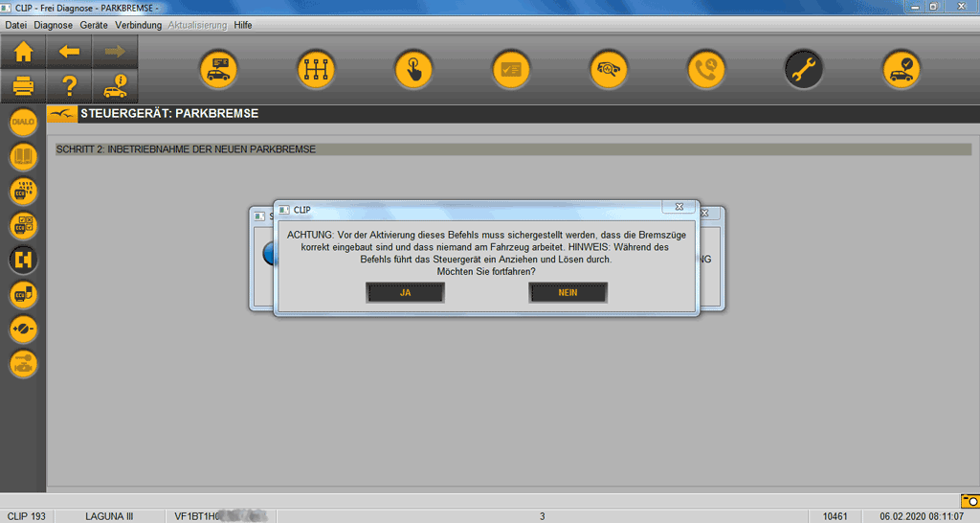Click the Home icon in the toolbar

click(x=23, y=52)
